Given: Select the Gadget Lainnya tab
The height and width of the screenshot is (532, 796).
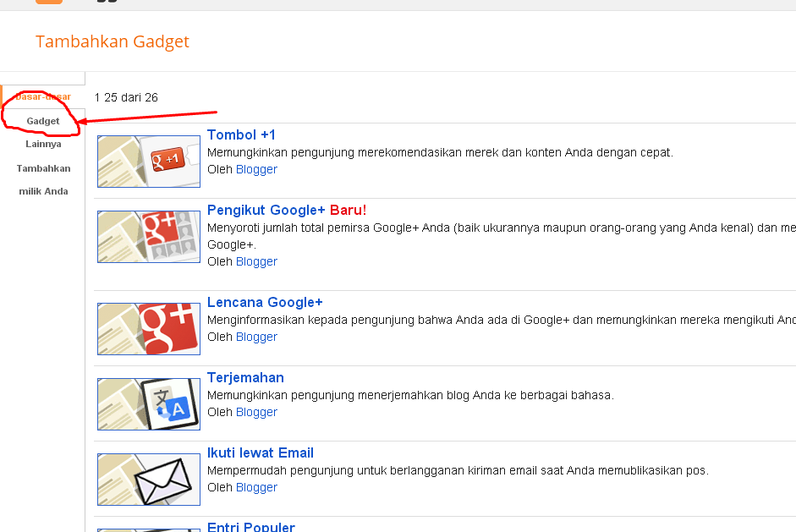Looking at the screenshot, I should point(43,133).
